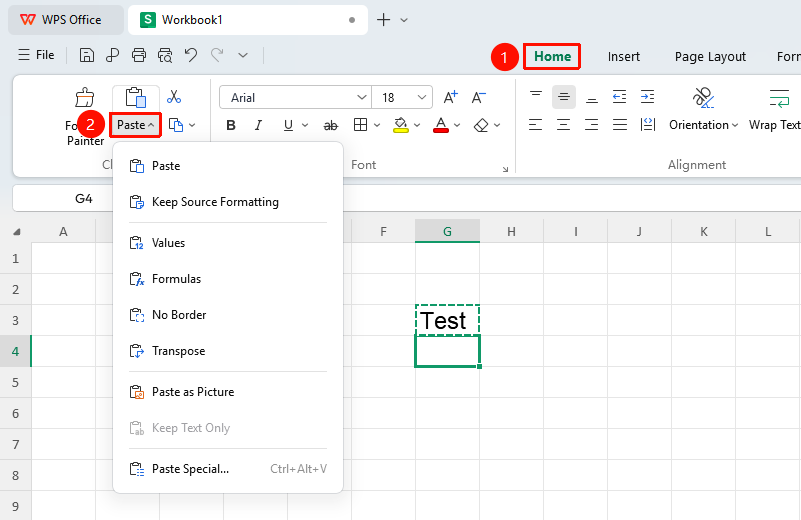Switch to the Home ribbon tab
The image size is (801, 520).
552,56
